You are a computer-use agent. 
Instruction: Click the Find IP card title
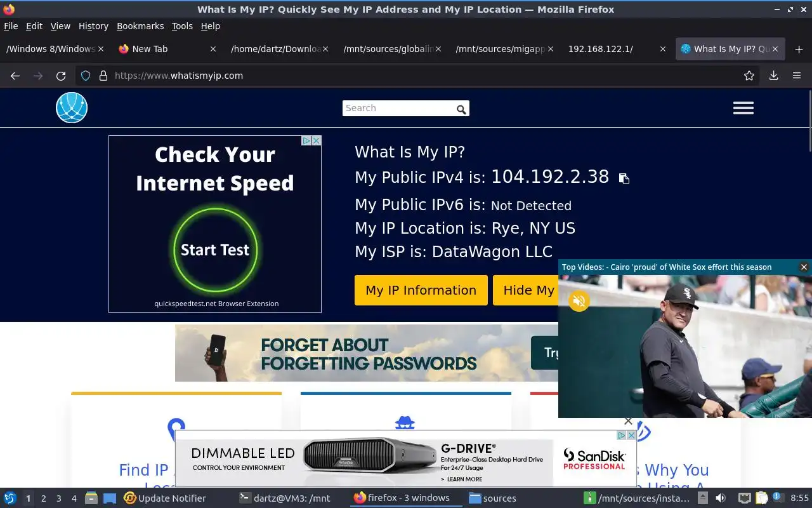click(146, 471)
